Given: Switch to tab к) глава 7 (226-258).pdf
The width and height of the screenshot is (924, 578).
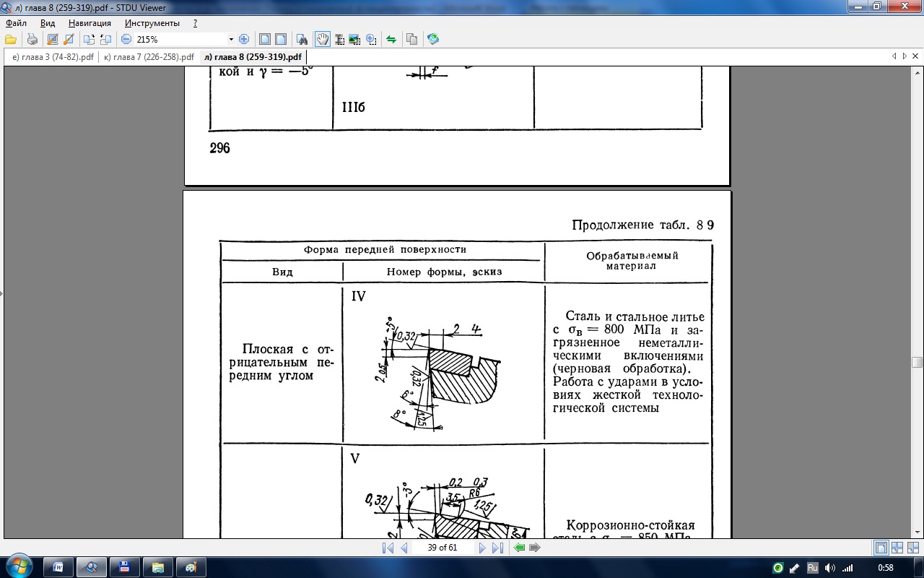Looking at the screenshot, I should click(149, 57).
